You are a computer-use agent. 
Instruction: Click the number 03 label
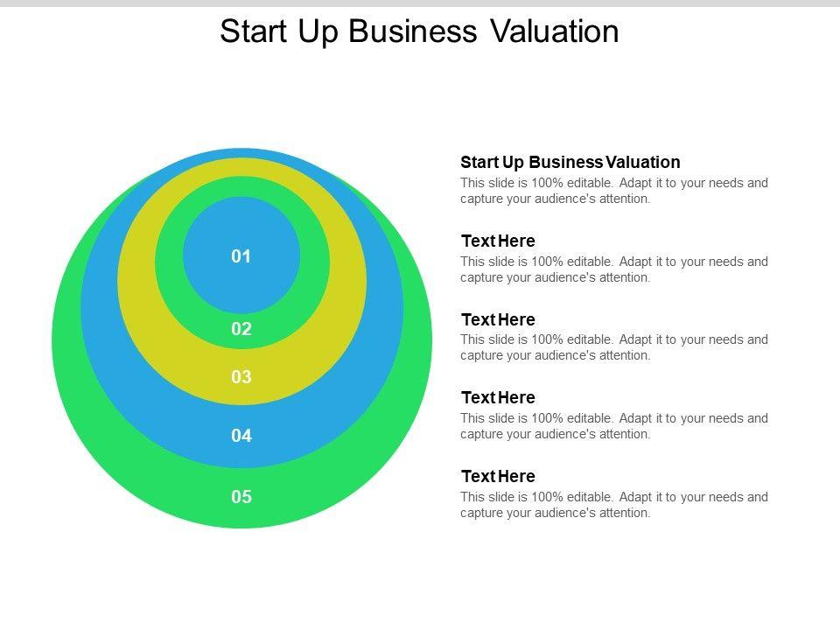tap(241, 377)
